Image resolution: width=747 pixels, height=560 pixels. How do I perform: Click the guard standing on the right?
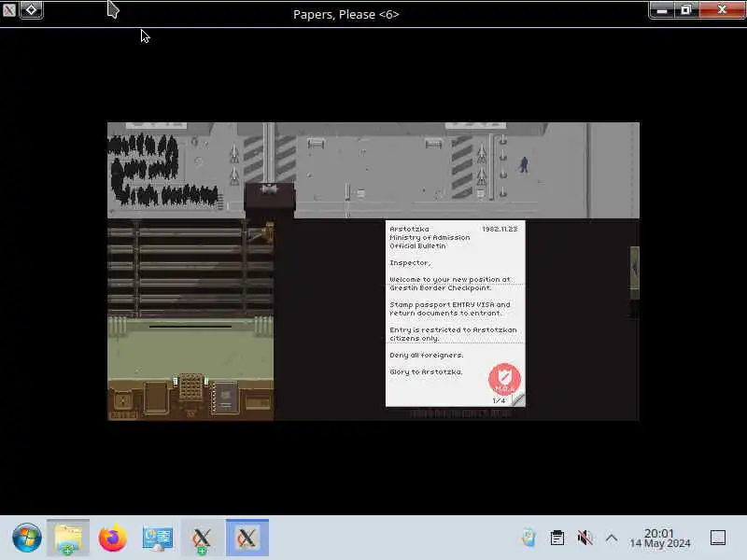(x=524, y=165)
